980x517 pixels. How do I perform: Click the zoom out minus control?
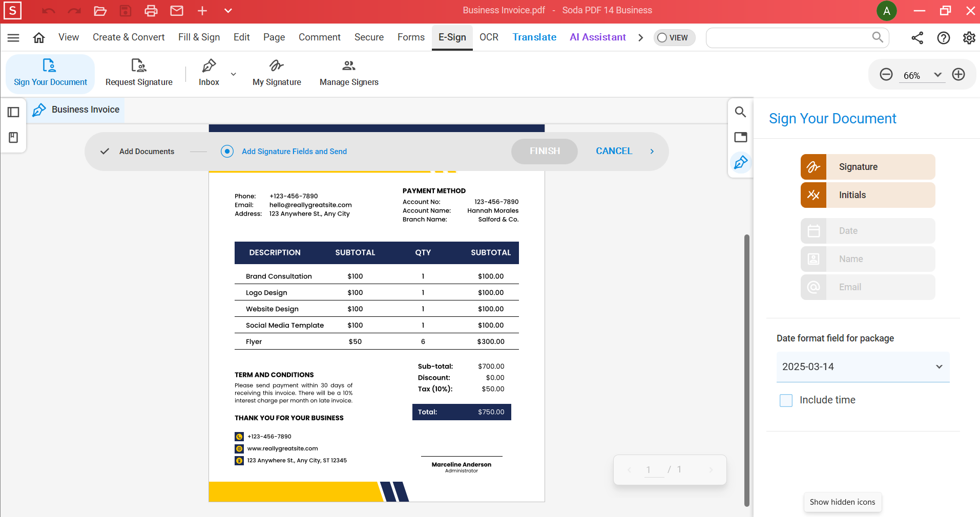click(886, 74)
